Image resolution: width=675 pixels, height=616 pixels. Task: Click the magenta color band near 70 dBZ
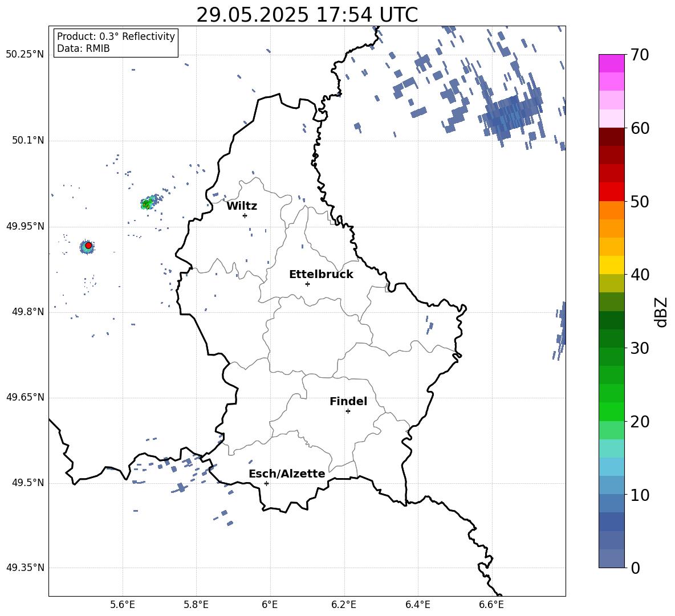pyautogui.click(x=612, y=64)
